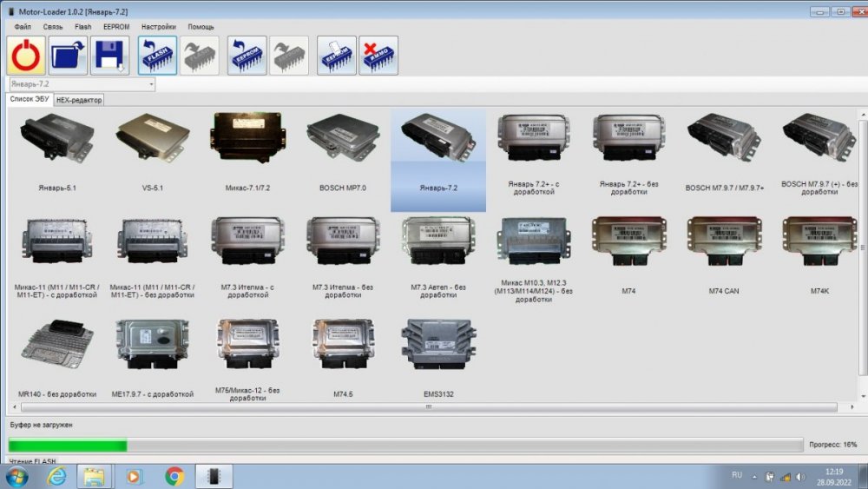Open the Настройки menu
This screenshot has height=489, width=868.
click(158, 27)
